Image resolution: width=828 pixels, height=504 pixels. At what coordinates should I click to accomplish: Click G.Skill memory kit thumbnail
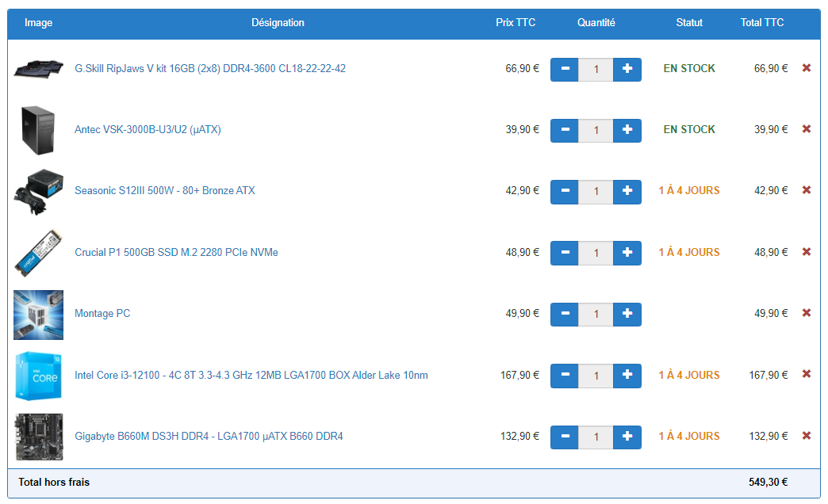click(x=38, y=69)
